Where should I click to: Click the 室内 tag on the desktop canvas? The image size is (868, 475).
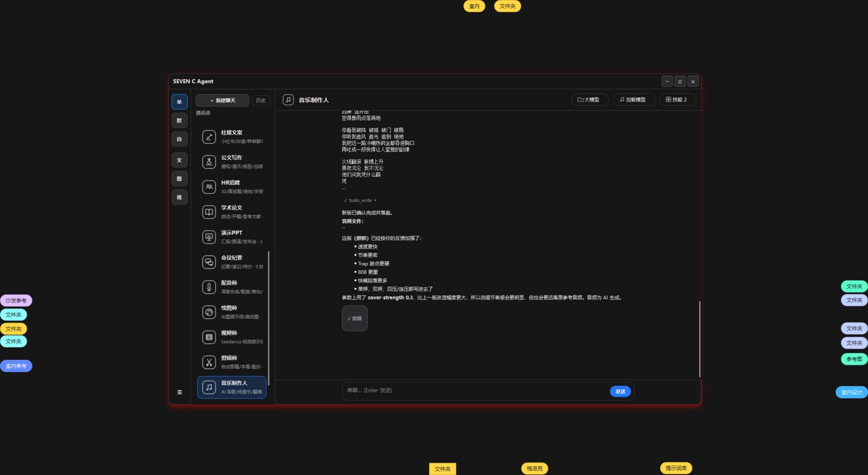pyautogui.click(x=474, y=6)
